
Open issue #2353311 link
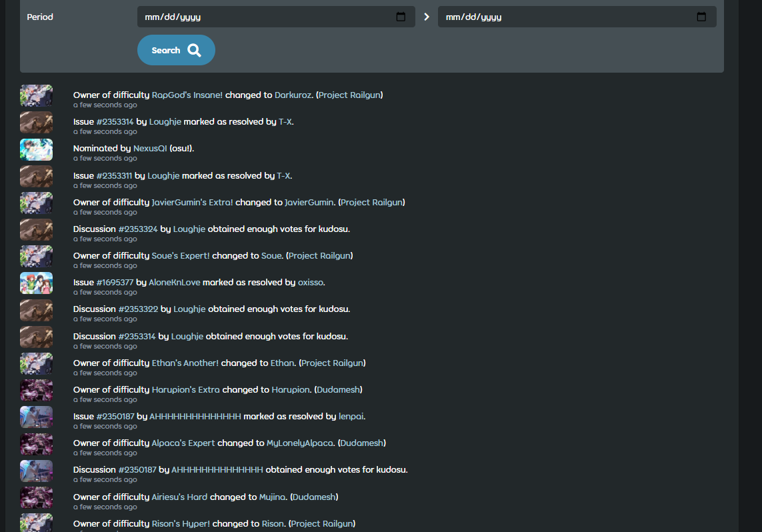(114, 176)
